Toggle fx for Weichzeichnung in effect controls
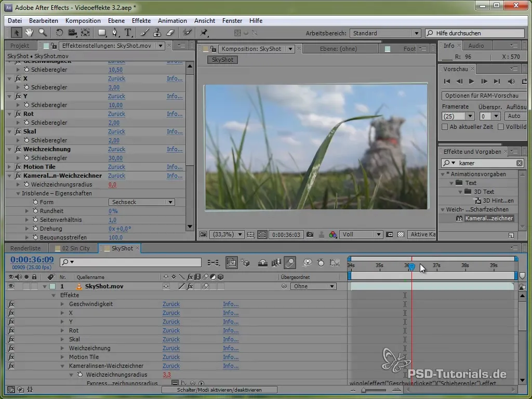Image resolution: width=532 pixels, height=399 pixels. pyautogui.click(x=18, y=149)
